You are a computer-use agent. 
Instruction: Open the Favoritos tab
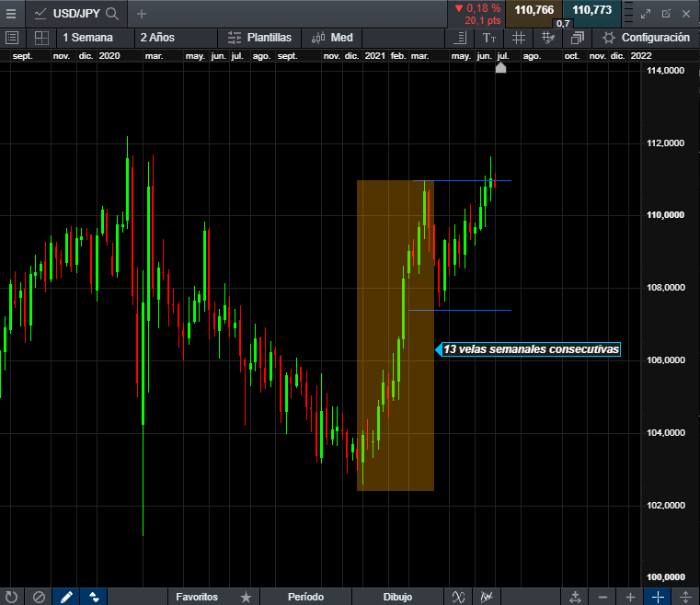(197, 597)
